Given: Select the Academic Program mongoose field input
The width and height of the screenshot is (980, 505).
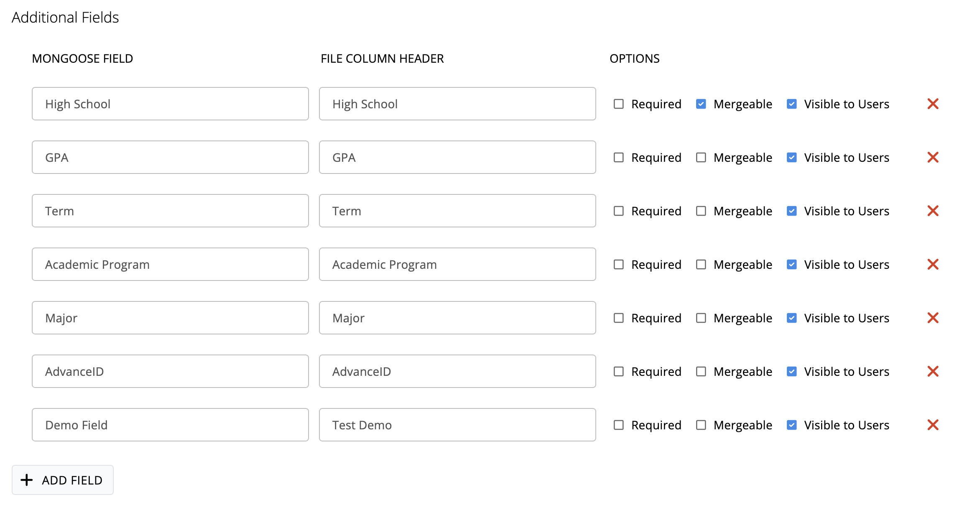Looking at the screenshot, I should (x=170, y=264).
